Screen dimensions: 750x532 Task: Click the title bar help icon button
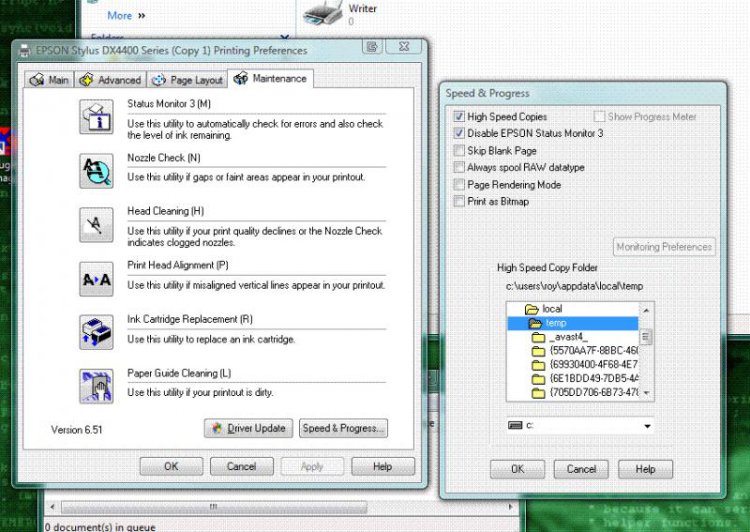pyautogui.click(x=372, y=46)
